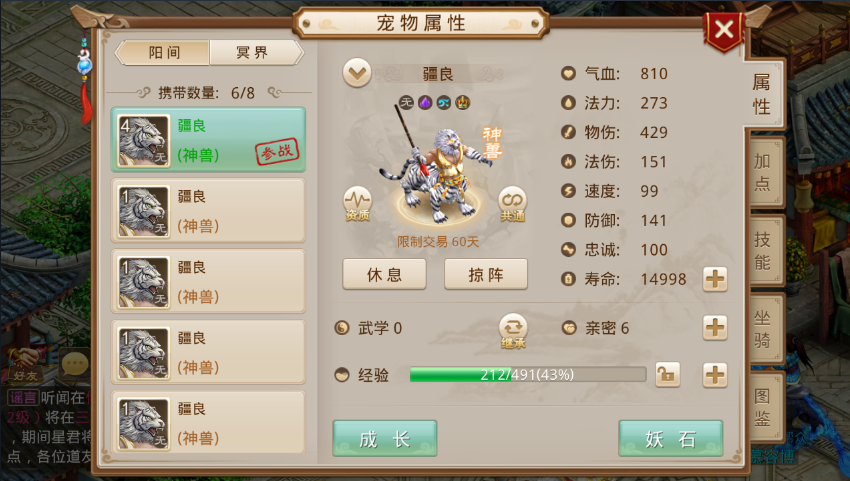The width and height of the screenshot is (850, 481).
Task: Click the 掠阵 button
Action: click(486, 274)
